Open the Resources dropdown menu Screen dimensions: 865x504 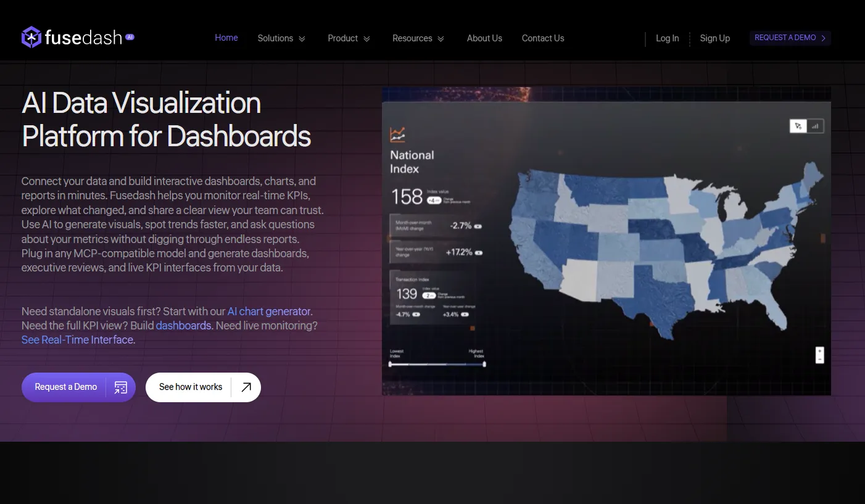click(x=418, y=38)
